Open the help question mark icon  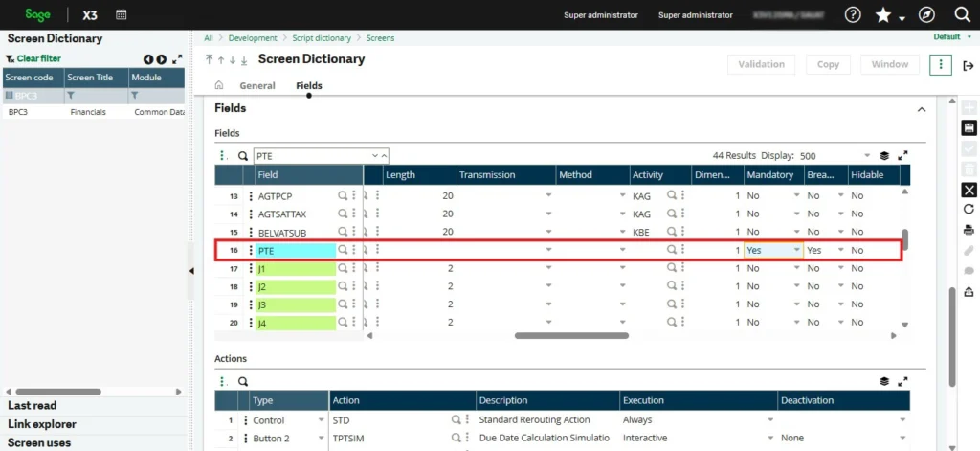point(853,15)
